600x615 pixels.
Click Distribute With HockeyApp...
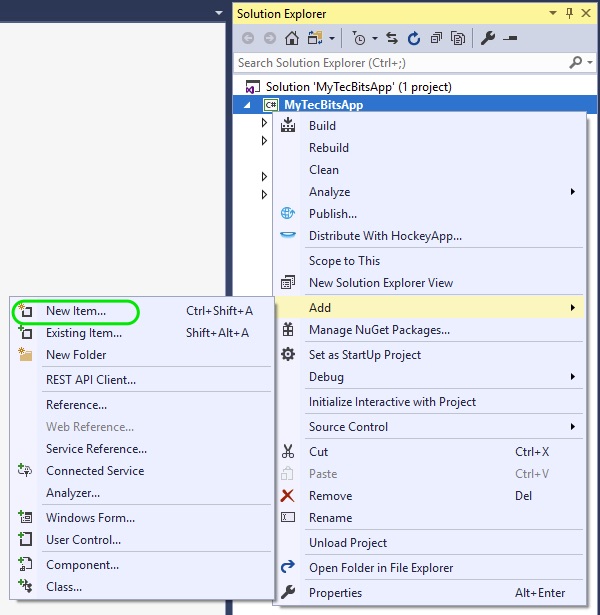429,236
